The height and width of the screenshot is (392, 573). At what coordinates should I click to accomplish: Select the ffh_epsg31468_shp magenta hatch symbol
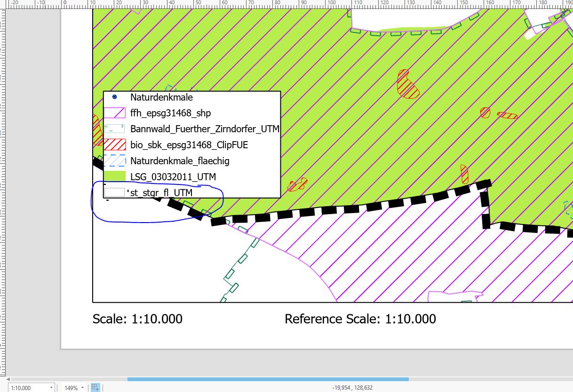[x=114, y=113]
